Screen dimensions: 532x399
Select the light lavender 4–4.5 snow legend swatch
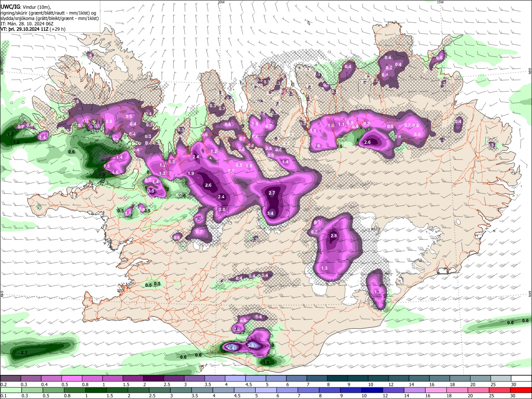235,379
